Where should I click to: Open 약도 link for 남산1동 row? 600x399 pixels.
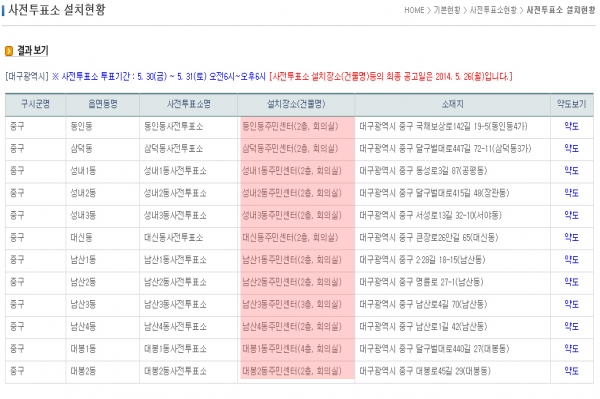[571, 259]
